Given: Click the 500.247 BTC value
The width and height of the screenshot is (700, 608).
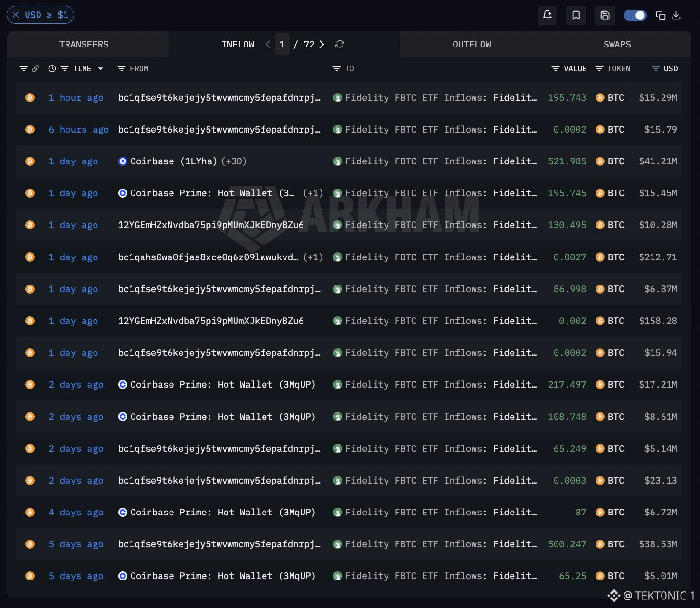Looking at the screenshot, I should (x=567, y=544).
